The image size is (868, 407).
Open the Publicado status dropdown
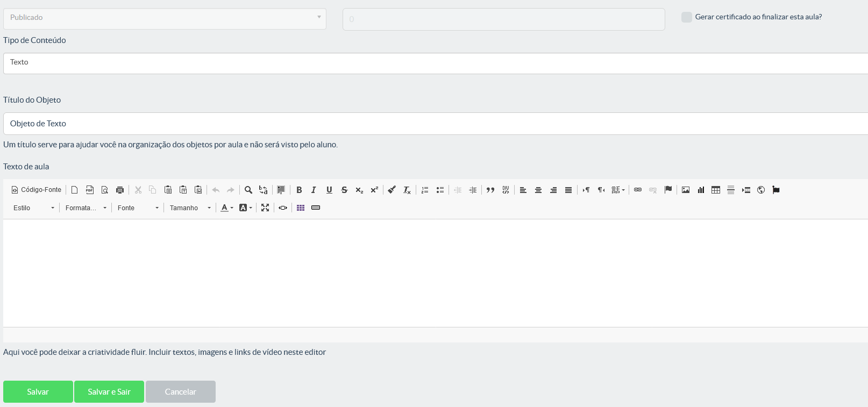tap(165, 19)
